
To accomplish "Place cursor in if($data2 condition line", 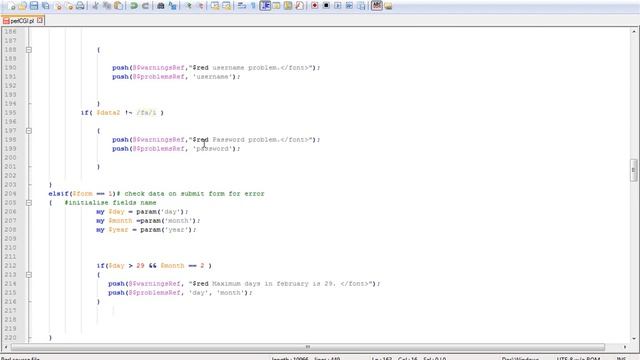I will [x=122, y=113].
